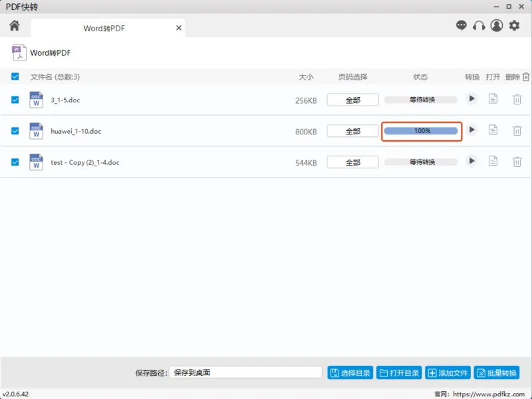
Task: Open page selection 全部 for 3_1-5.doc
Action: [353, 100]
